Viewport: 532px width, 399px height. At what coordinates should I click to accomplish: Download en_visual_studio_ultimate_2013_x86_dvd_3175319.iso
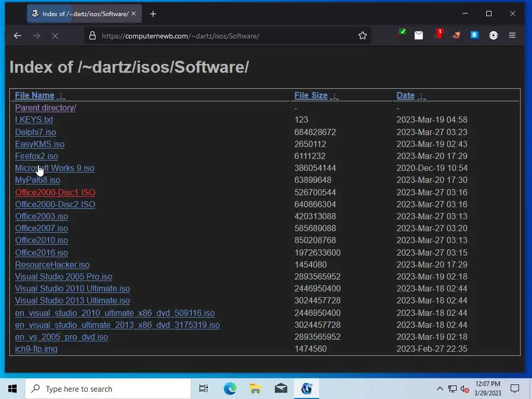pyautogui.click(x=117, y=325)
